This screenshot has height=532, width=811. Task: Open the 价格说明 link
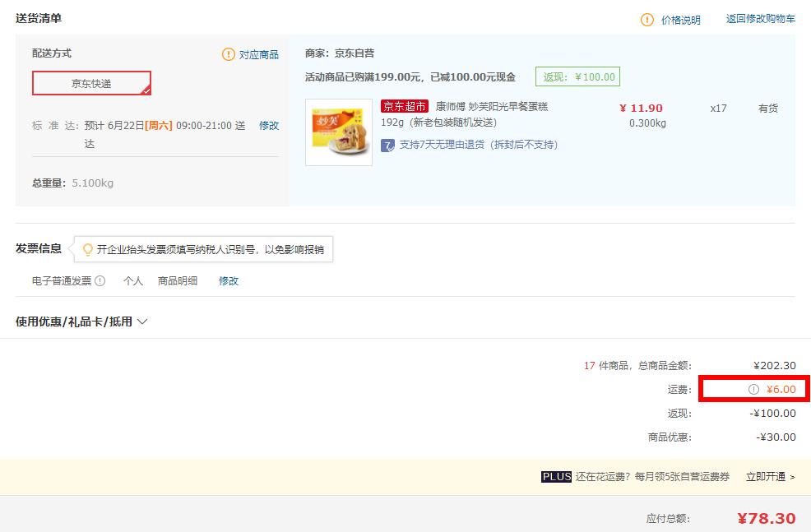click(681, 20)
